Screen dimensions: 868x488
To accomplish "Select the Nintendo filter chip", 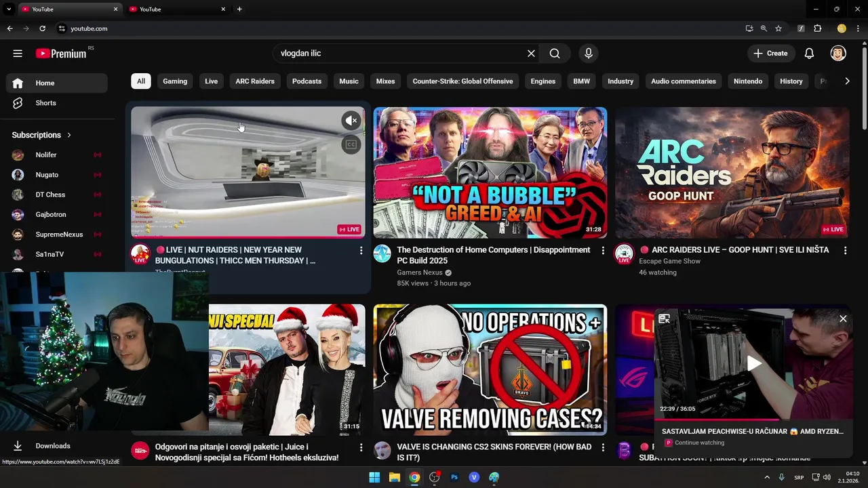I will [748, 81].
